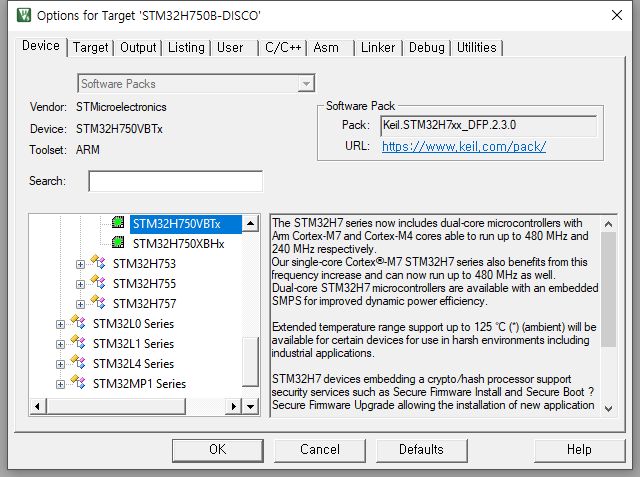
Task: Switch to the Device tab
Action: point(41,46)
